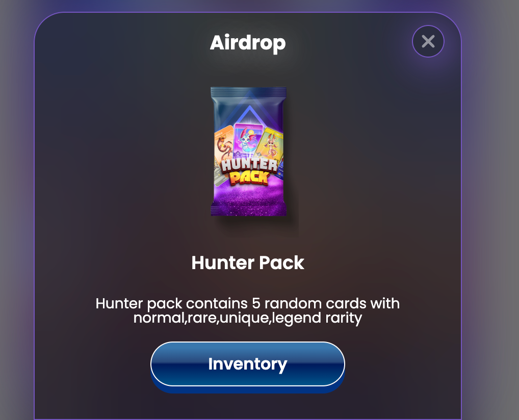The height and width of the screenshot is (420, 519).
Task: Tap the purple glitter area of the pack
Action: coord(249,195)
